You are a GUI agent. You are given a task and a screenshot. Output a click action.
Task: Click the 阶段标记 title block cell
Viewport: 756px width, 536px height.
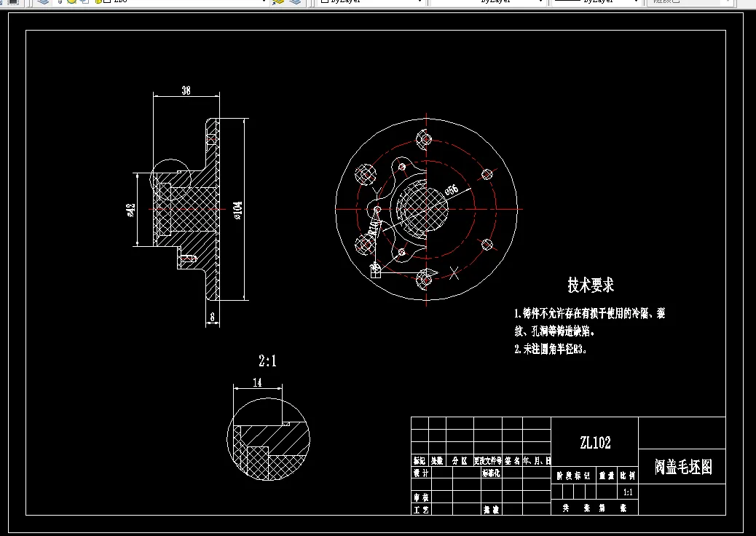[573, 476]
